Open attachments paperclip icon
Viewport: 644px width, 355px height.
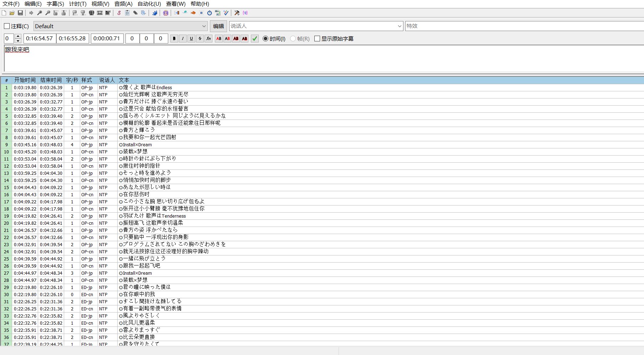tap(135, 13)
